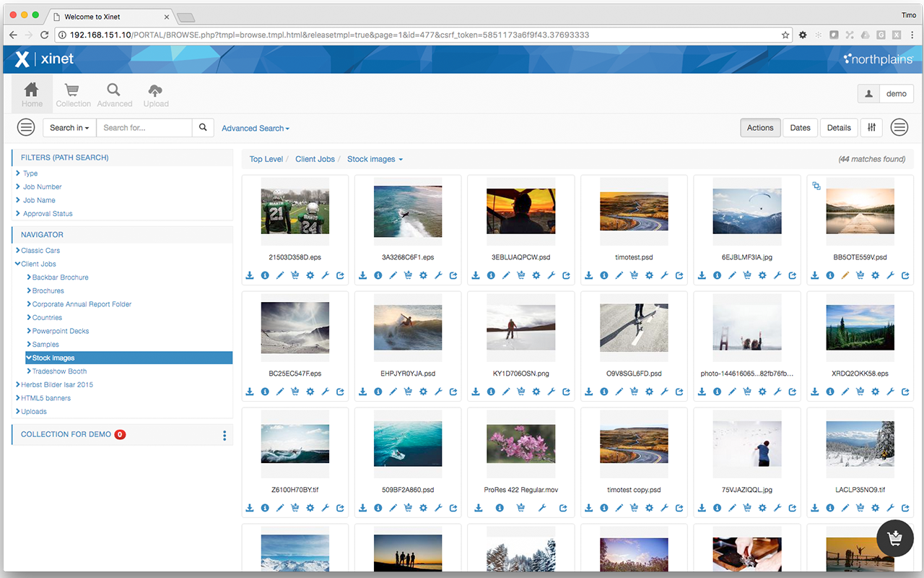Download BC25EC547F.eps
This screenshot has height=578, width=924.
click(x=250, y=392)
